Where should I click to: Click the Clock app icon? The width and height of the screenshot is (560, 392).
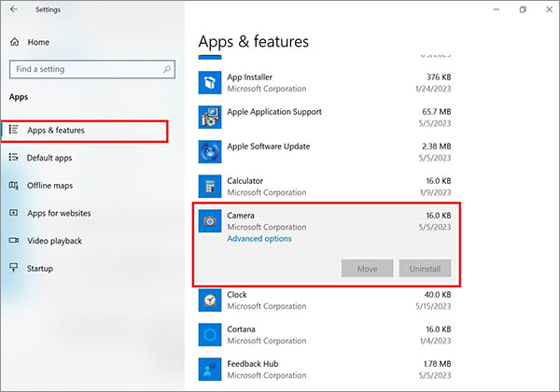coord(210,301)
